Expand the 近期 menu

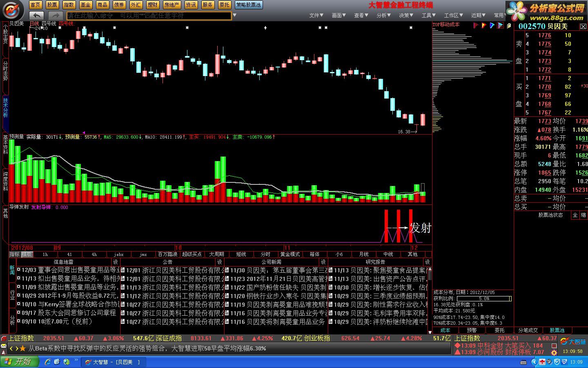pos(479,16)
